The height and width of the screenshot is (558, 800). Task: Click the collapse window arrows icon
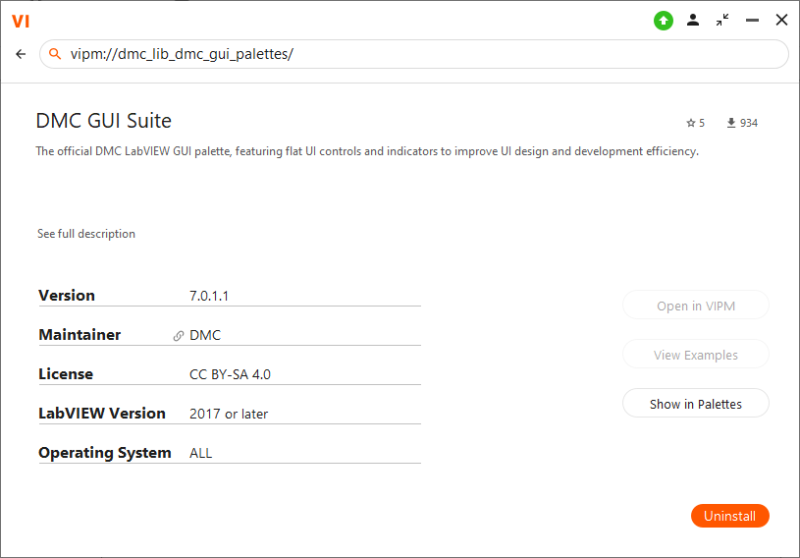[722, 20]
